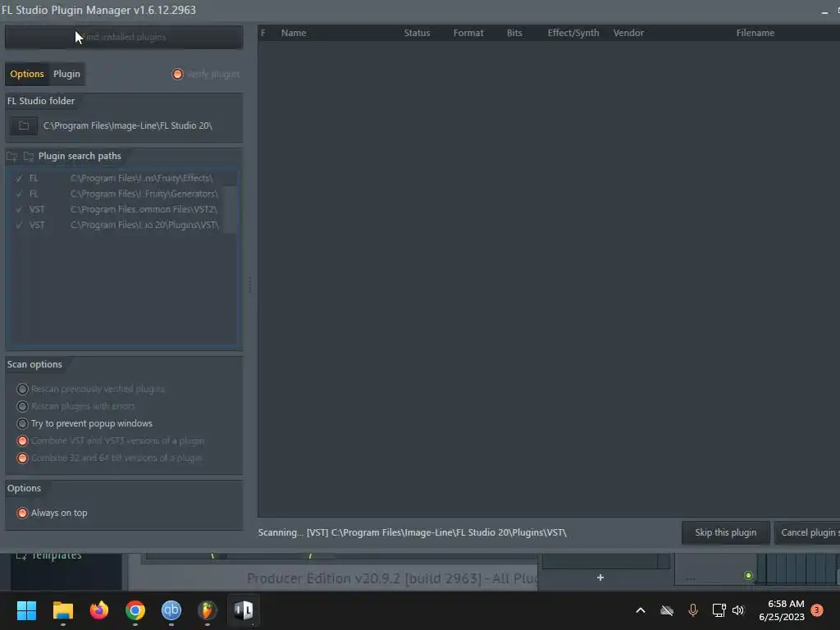840x630 pixels.
Task: Click the plus button in FL Studio window
Action: 600,577
